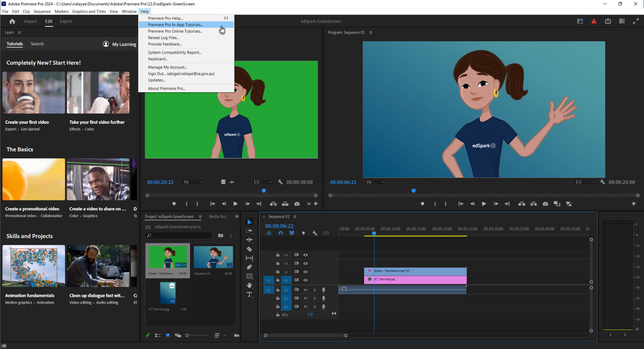Click Export Frame camera in Source monitor
This screenshot has height=349, width=644.
point(297,204)
